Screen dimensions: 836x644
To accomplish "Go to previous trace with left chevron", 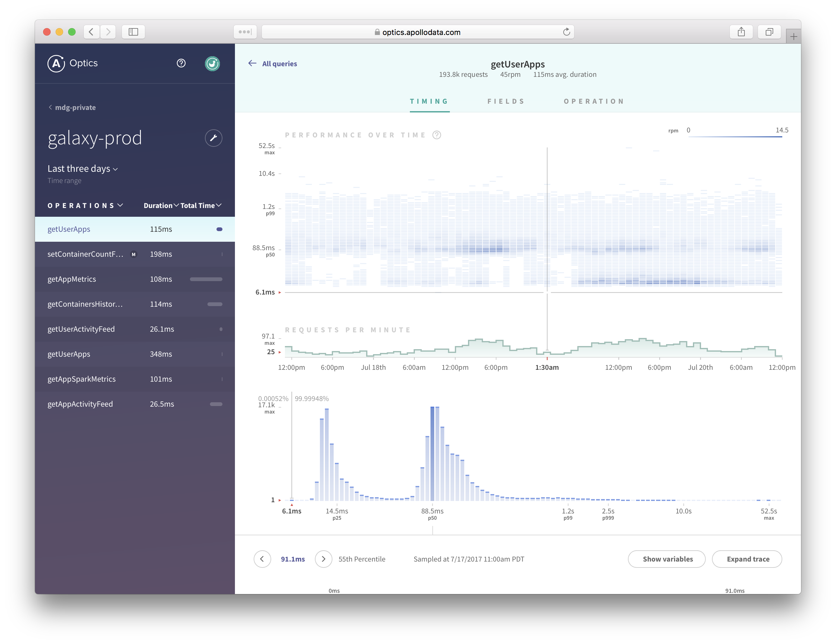I will coord(262,559).
